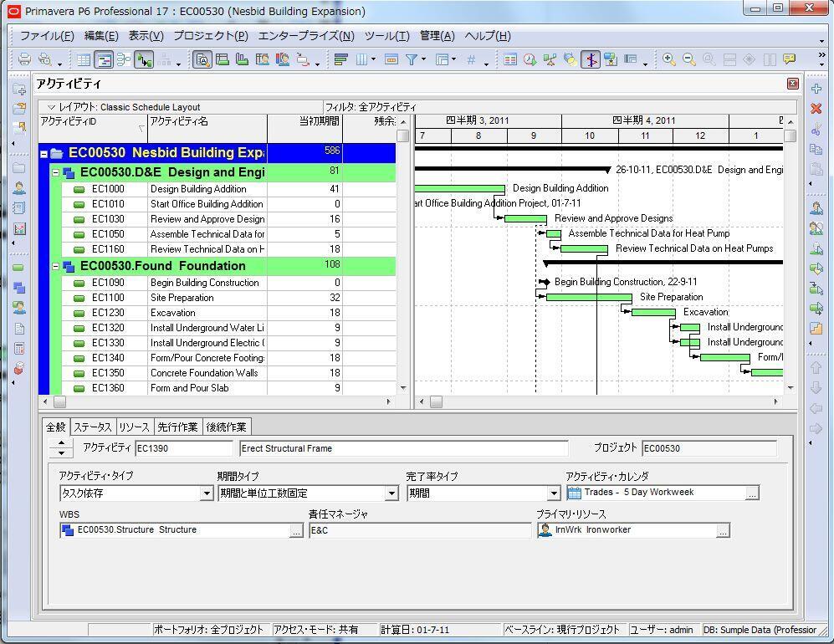
Task: Collapse the EC00530.D&E Design WBS group
Action: click(55, 172)
